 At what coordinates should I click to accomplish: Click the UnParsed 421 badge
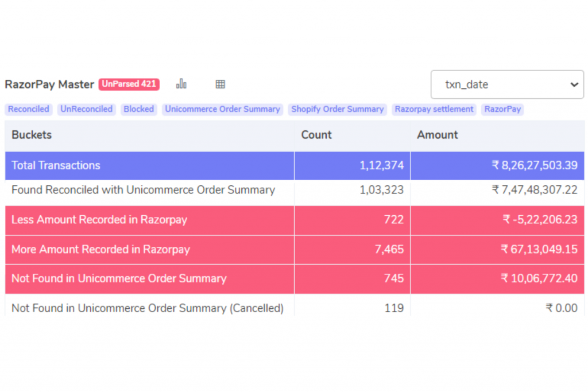click(129, 84)
